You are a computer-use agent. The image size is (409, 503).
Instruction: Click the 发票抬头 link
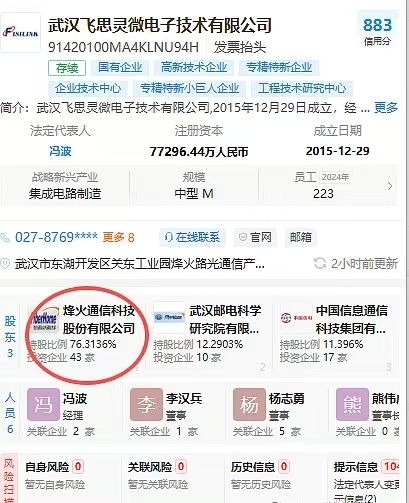(x=240, y=47)
